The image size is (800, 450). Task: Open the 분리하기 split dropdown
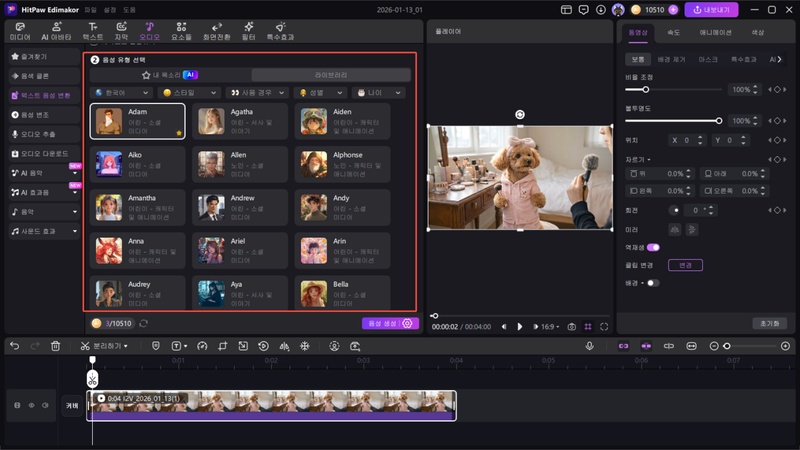pyautogui.click(x=104, y=346)
